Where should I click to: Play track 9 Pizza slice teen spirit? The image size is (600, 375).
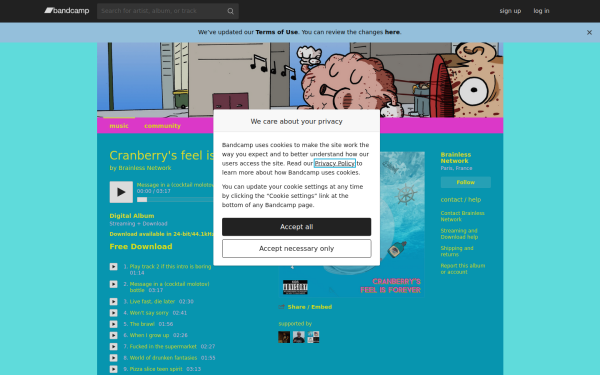[114, 369]
